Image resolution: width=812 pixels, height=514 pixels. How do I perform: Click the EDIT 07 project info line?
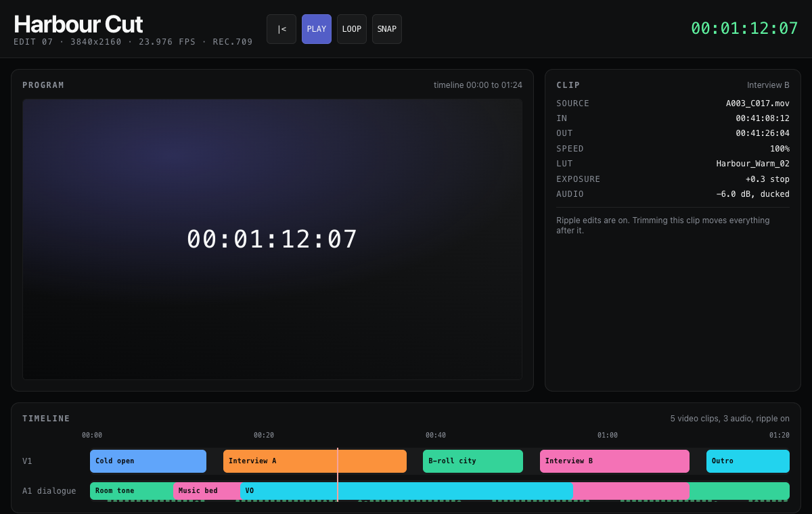133,42
